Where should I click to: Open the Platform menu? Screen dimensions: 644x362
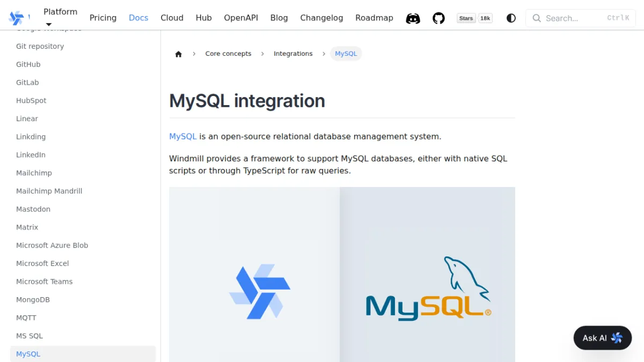pos(60,12)
